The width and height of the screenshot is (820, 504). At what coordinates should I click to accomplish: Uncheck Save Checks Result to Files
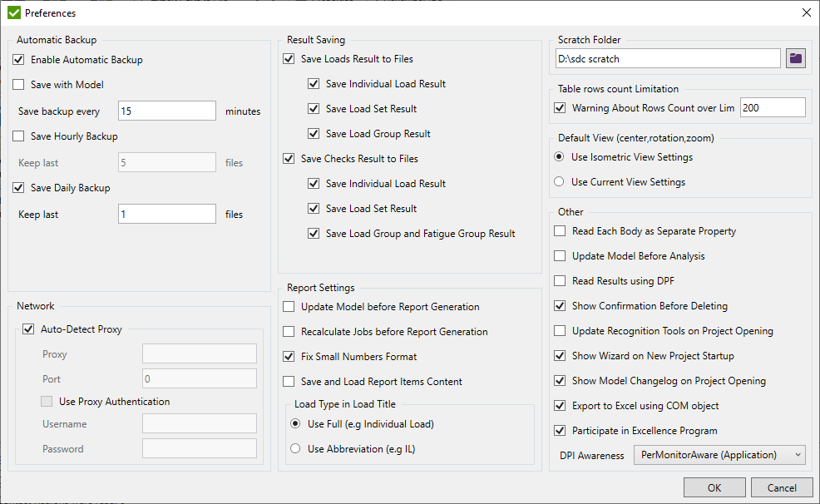coord(288,158)
